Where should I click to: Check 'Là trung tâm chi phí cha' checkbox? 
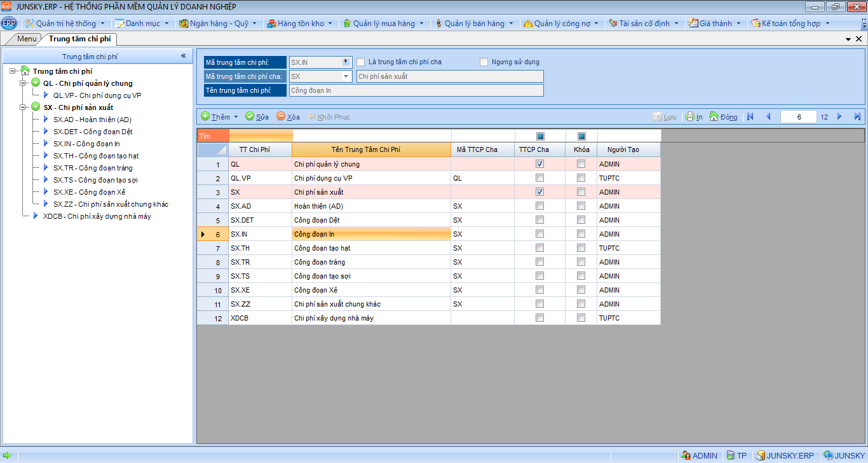361,62
